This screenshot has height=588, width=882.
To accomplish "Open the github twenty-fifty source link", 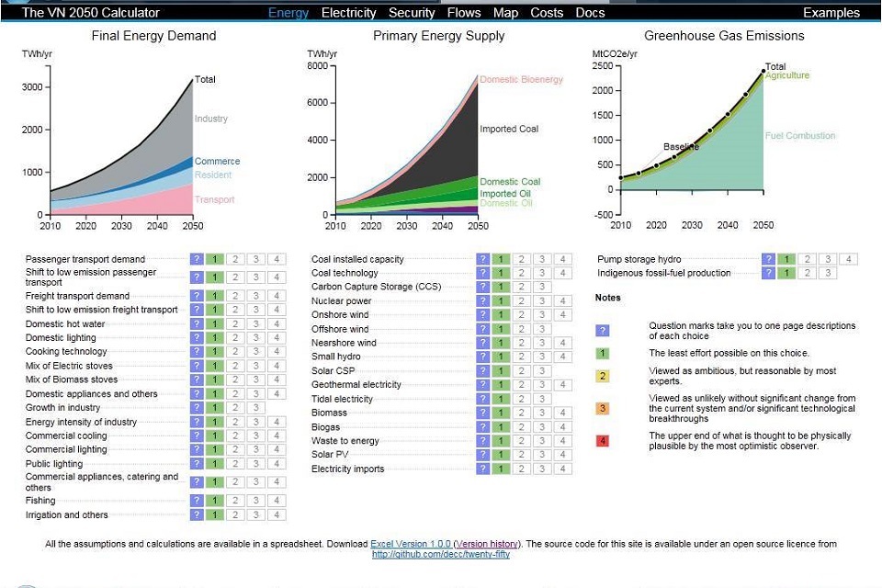I will (x=440, y=554).
